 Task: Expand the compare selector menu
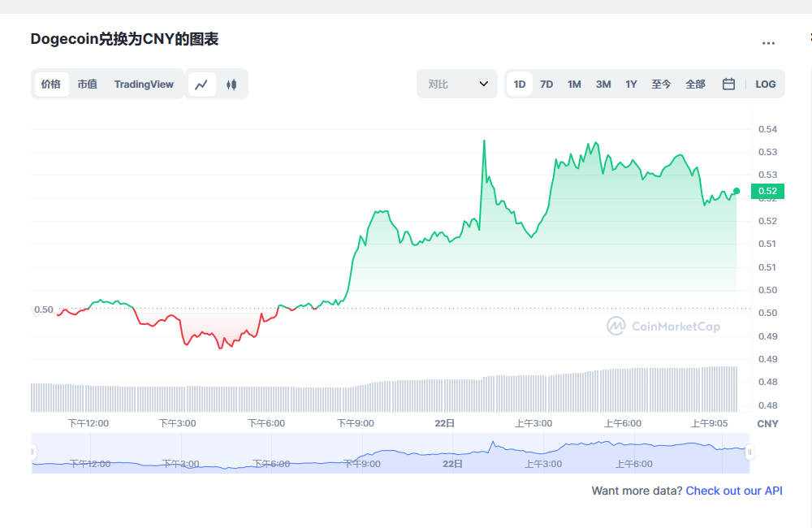point(456,84)
